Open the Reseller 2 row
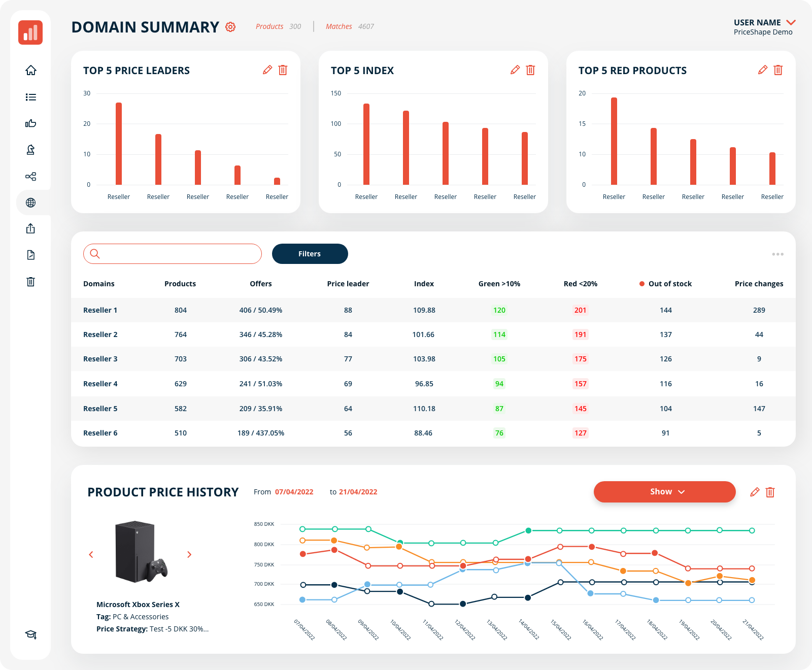 [x=433, y=334]
